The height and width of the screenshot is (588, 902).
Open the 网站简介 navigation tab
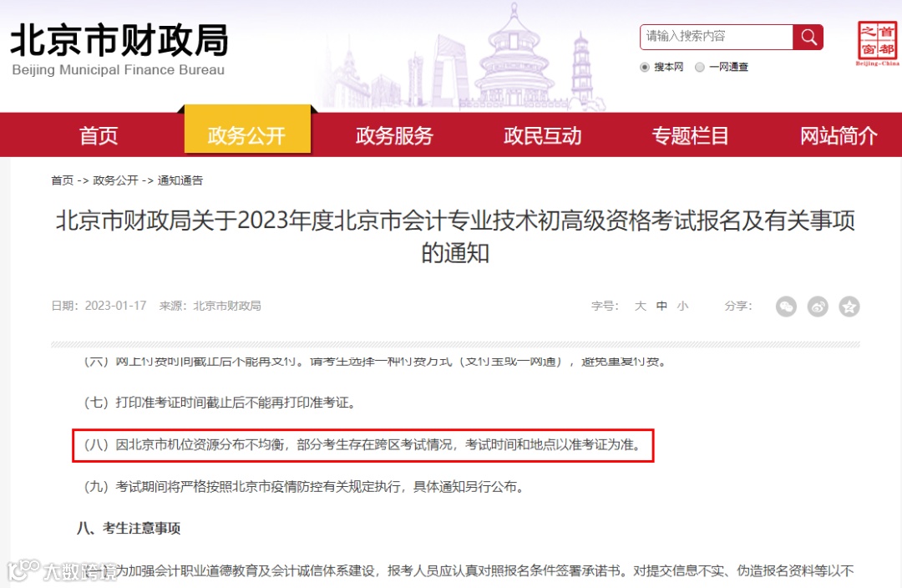[839, 136]
